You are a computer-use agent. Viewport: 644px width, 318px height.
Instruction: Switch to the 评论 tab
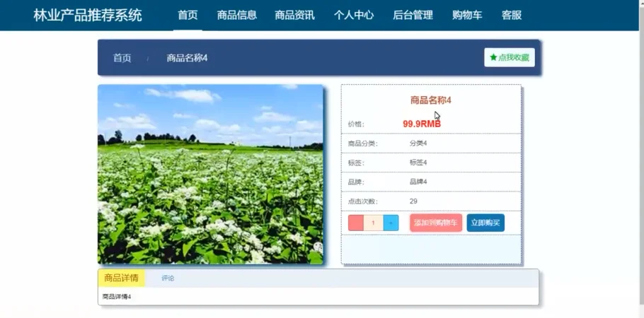click(168, 278)
